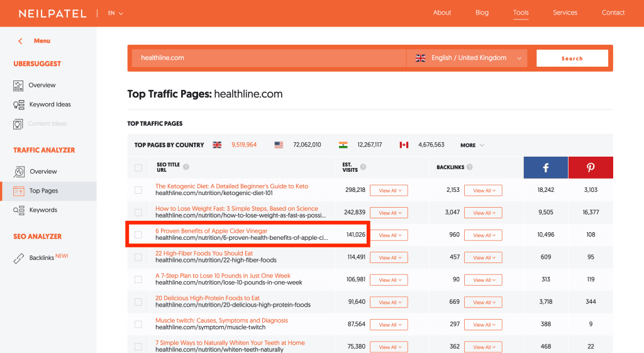Open visits View All for Apple Cider Vinegar

tap(389, 235)
